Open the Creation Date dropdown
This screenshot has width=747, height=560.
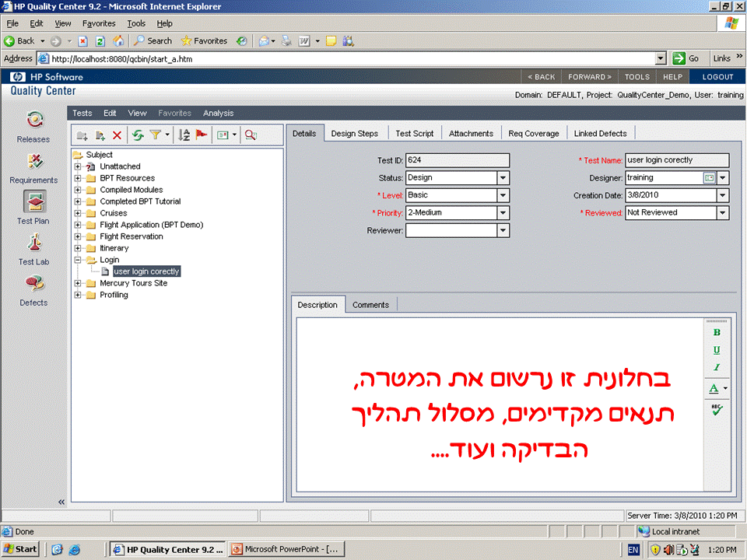click(723, 195)
